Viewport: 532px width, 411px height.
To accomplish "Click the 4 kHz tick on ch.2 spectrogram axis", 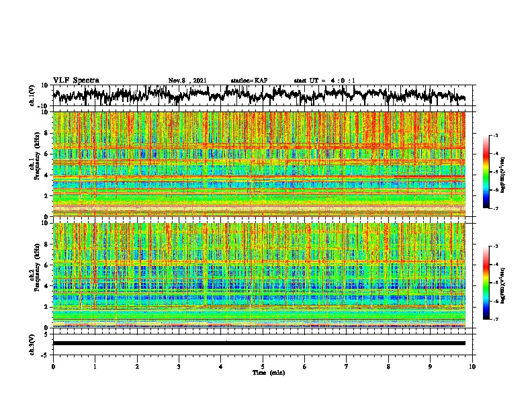I will point(46,286).
